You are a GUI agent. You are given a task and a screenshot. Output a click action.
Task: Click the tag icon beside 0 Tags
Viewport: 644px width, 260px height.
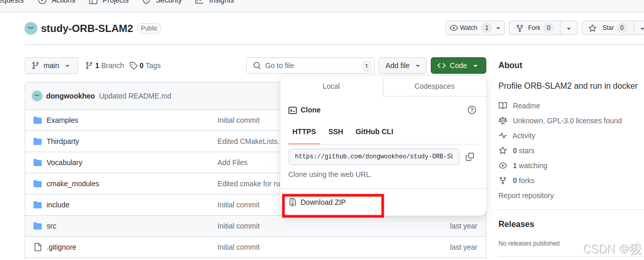point(133,66)
